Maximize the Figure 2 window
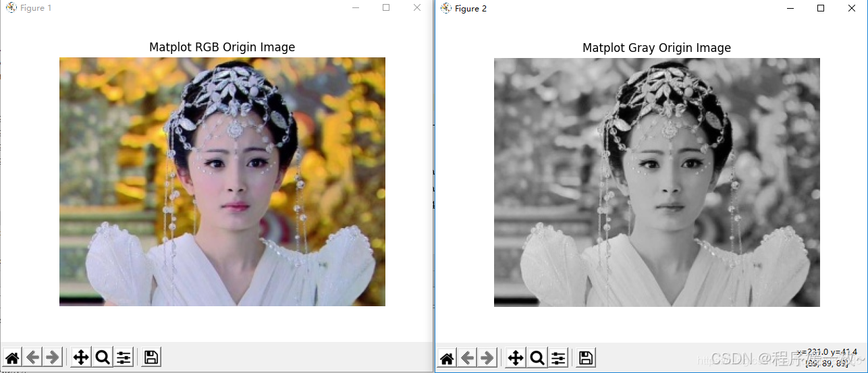This screenshot has height=373, width=868. 821,8
